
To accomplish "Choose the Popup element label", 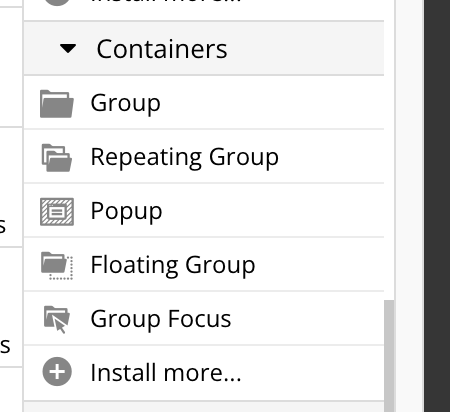I will click(126, 211).
